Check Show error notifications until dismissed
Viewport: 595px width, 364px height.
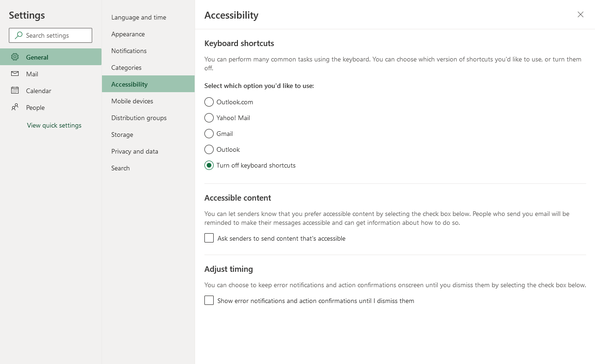(209, 300)
